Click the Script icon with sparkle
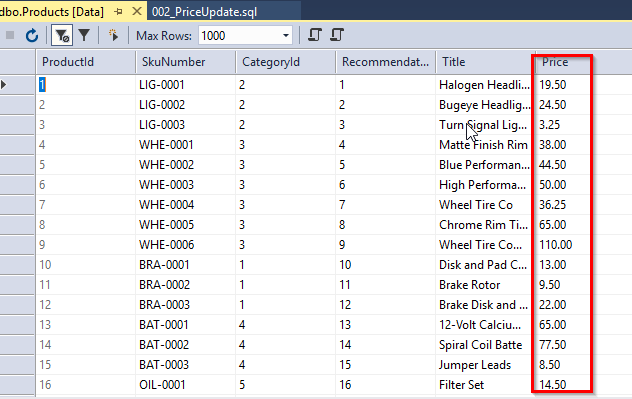Screen dimensions: 632x399 [x=113, y=35]
